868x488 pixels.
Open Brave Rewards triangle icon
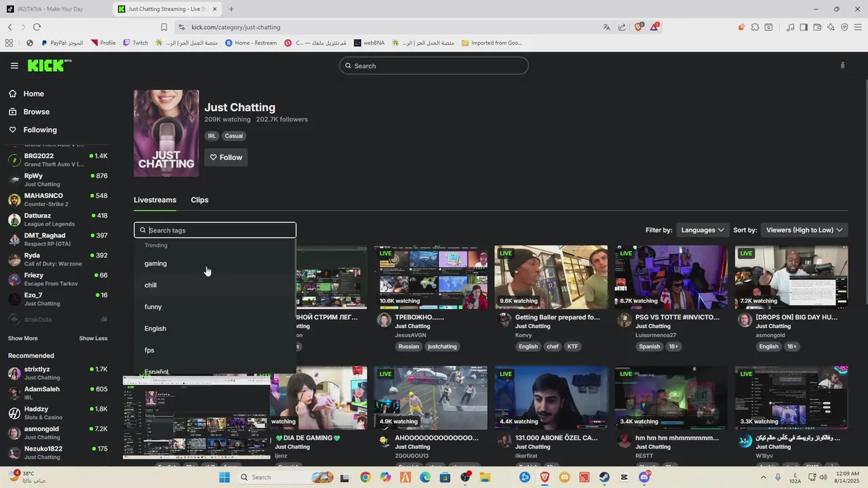pos(654,27)
